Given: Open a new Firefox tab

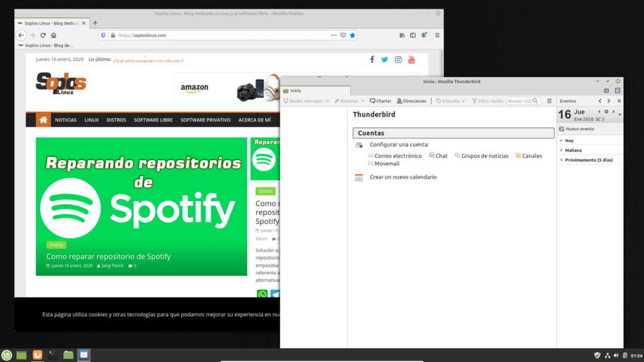Looking at the screenshot, I should pyautogui.click(x=96, y=23).
